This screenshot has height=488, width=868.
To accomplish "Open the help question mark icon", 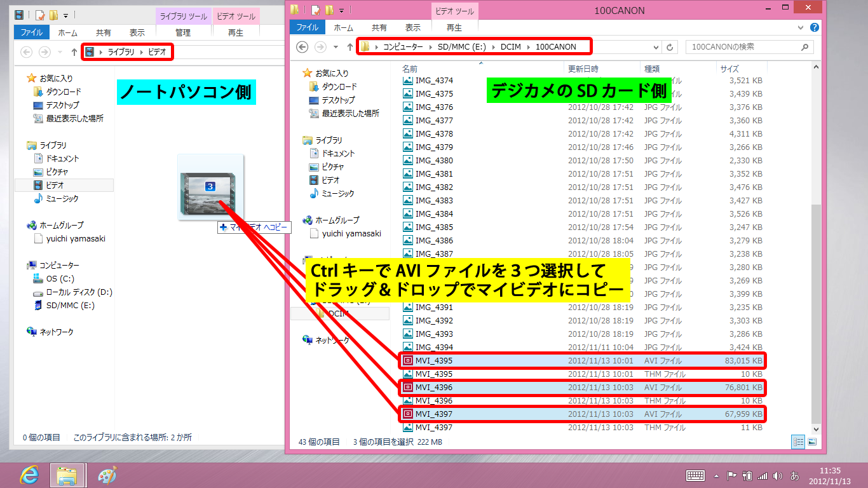I will (x=815, y=28).
